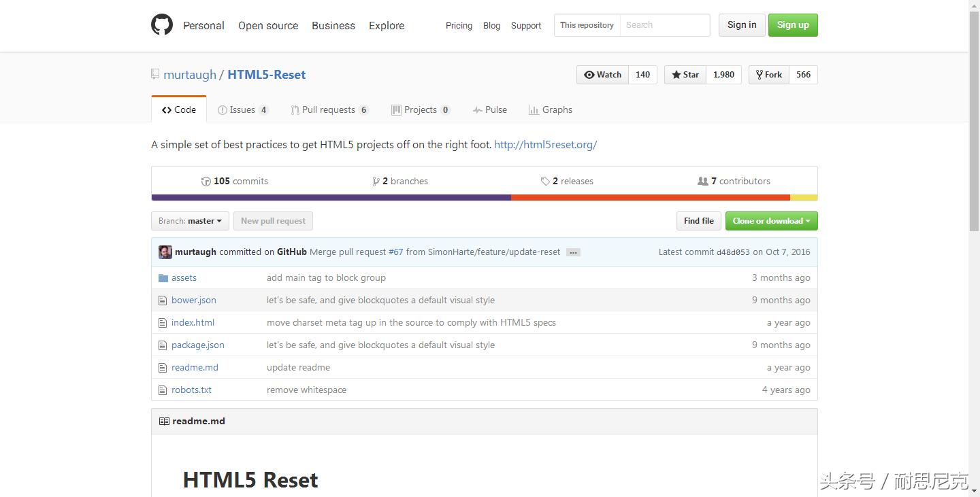The image size is (980, 497).
Task: Open the 566 forks count
Action: pyautogui.click(x=804, y=75)
